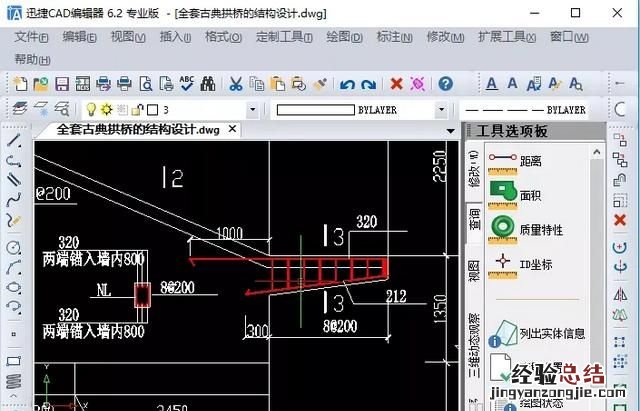Run the ABC spell check tool
The width and height of the screenshot is (640, 411).
click(x=187, y=84)
